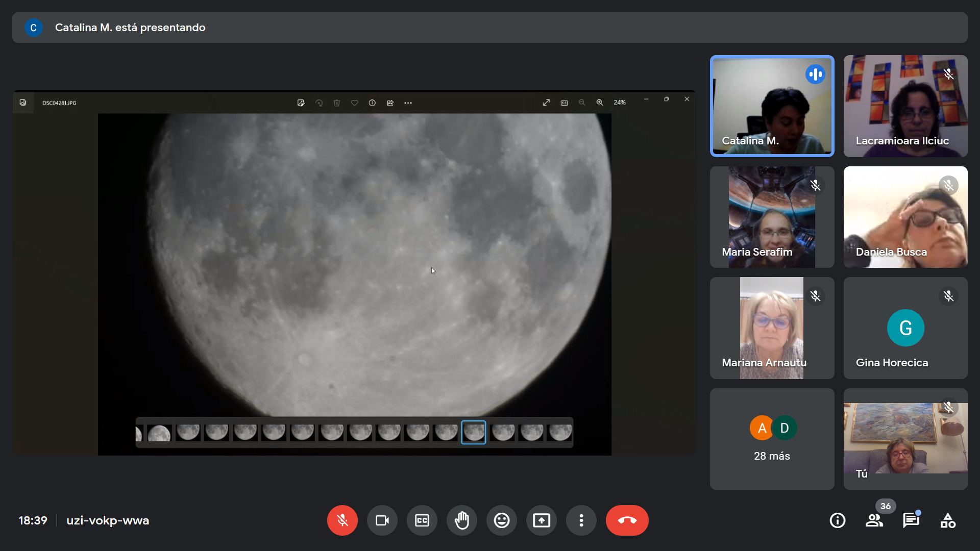The image size is (980, 551).
Task: Click the file info icon in the photo viewer
Action: tap(372, 103)
